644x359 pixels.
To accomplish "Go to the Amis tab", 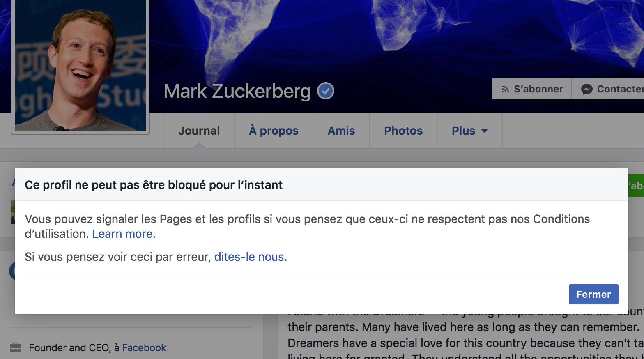I will click(x=341, y=131).
